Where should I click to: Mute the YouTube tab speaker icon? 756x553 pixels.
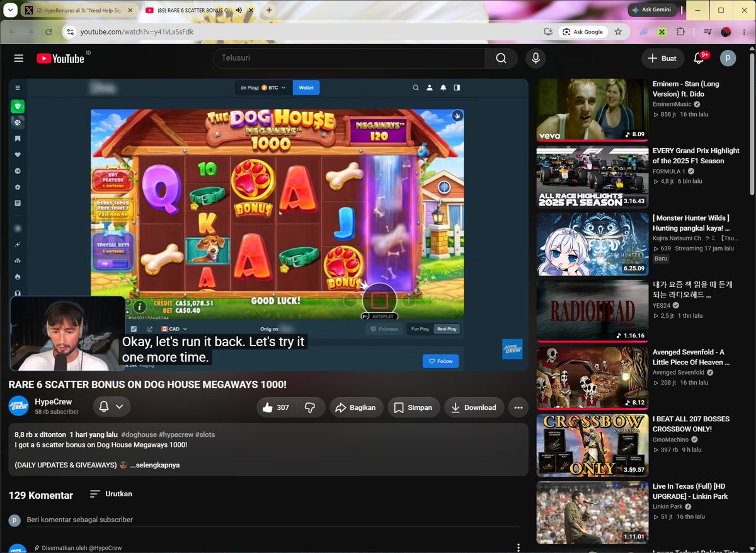239,10
